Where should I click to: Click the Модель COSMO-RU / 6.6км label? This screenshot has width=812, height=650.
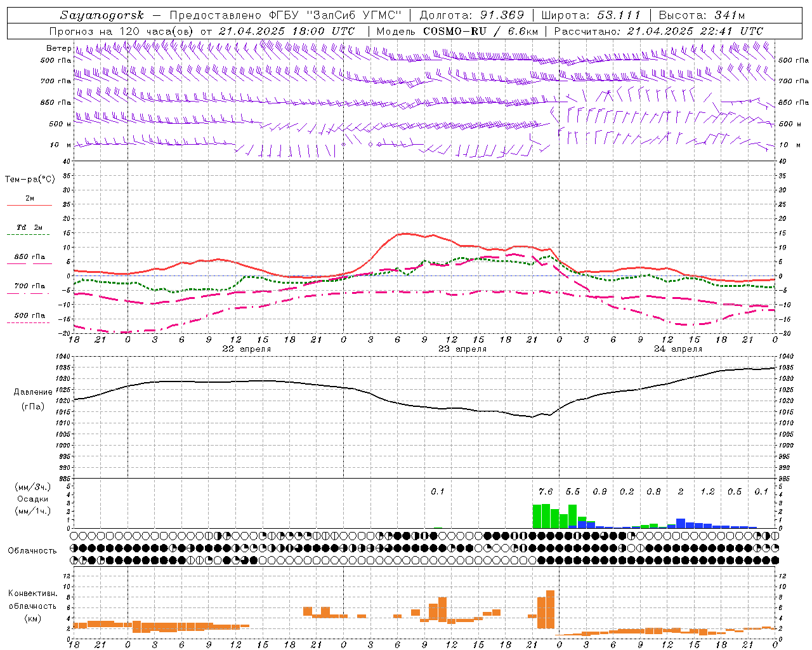457,31
